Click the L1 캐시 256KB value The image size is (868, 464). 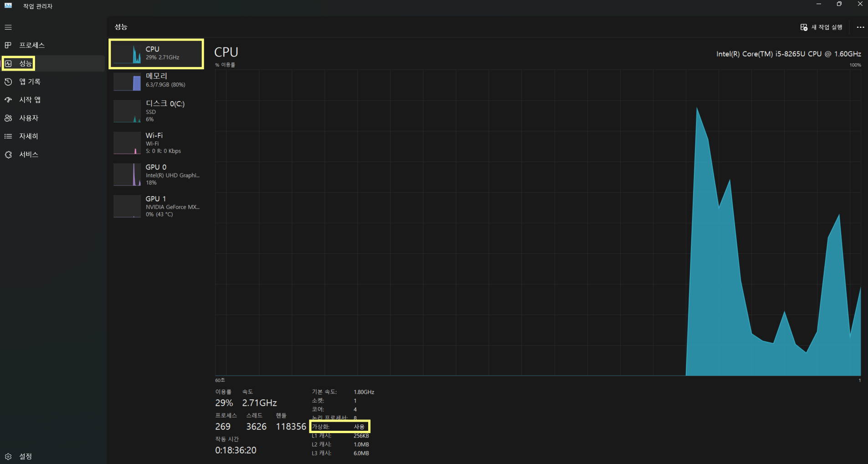click(x=361, y=436)
